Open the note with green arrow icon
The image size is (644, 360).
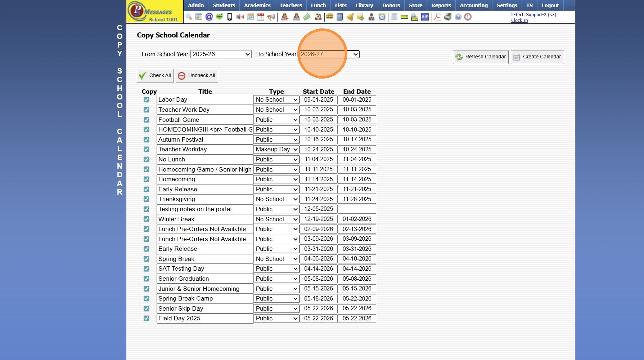[x=360, y=17]
